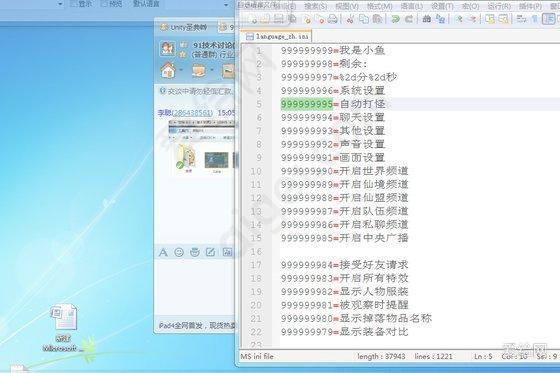560x373 pixels.
Task: Click the green Undo arrow icon
Action: point(395,19)
